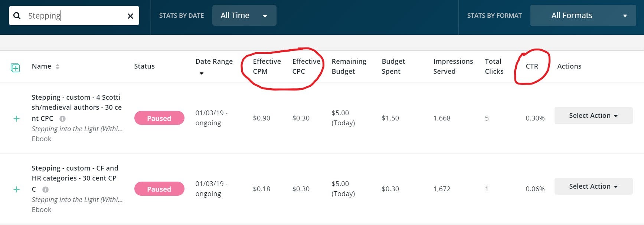Open the All Time date dropdown
This screenshot has height=225, width=644.
coord(244,16)
